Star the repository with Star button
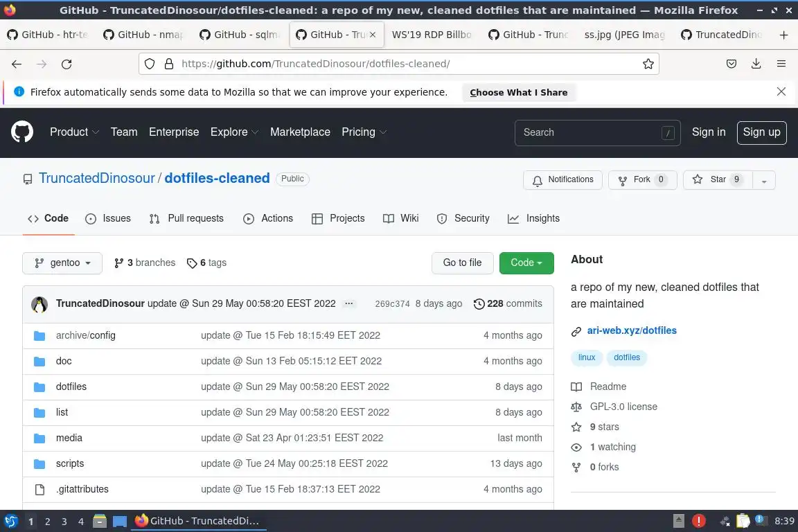Image resolution: width=798 pixels, height=532 pixels. pos(718,179)
